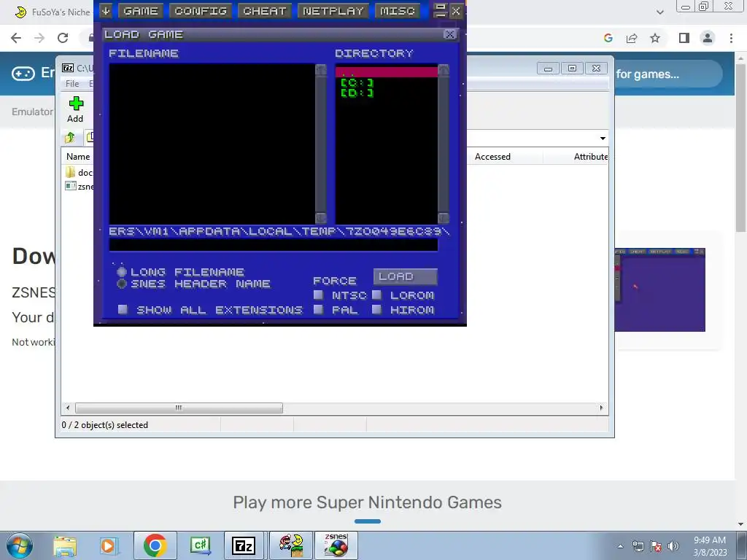Switch to 7-Zip in taskbar
Screen dimensions: 747x560
coord(244,545)
